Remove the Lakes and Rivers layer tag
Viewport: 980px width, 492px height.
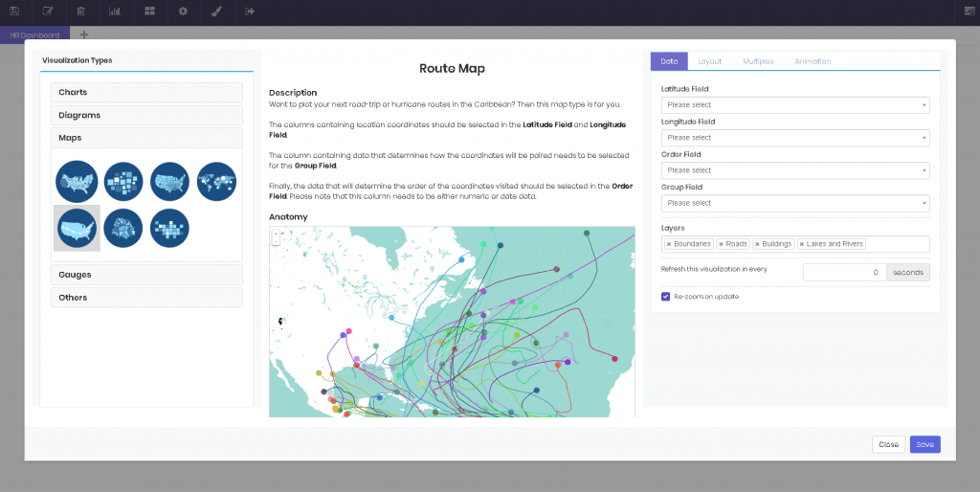[801, 244]
